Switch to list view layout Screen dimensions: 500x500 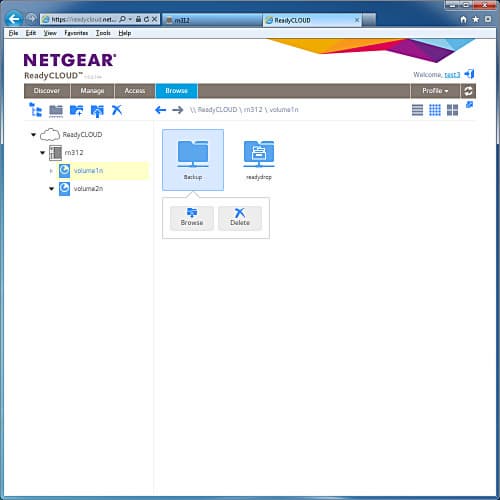pyautogui.click(x=417, y=110)
